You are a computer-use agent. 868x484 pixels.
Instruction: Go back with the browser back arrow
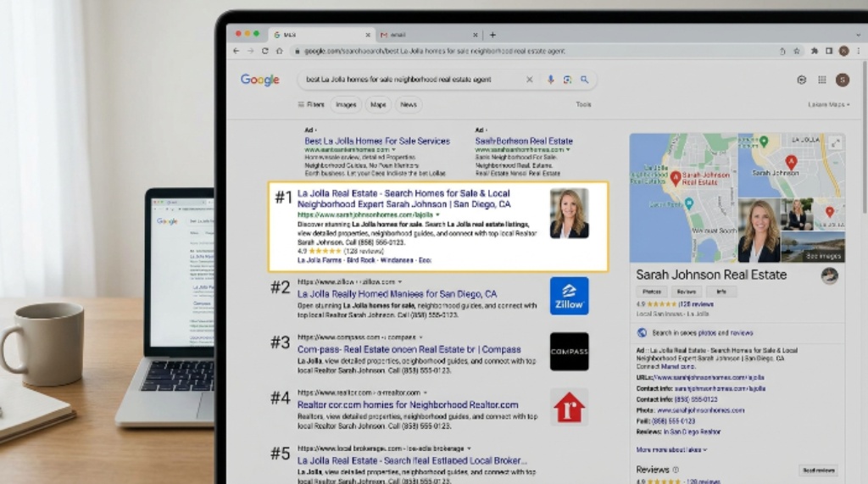(x=236, y=51)
